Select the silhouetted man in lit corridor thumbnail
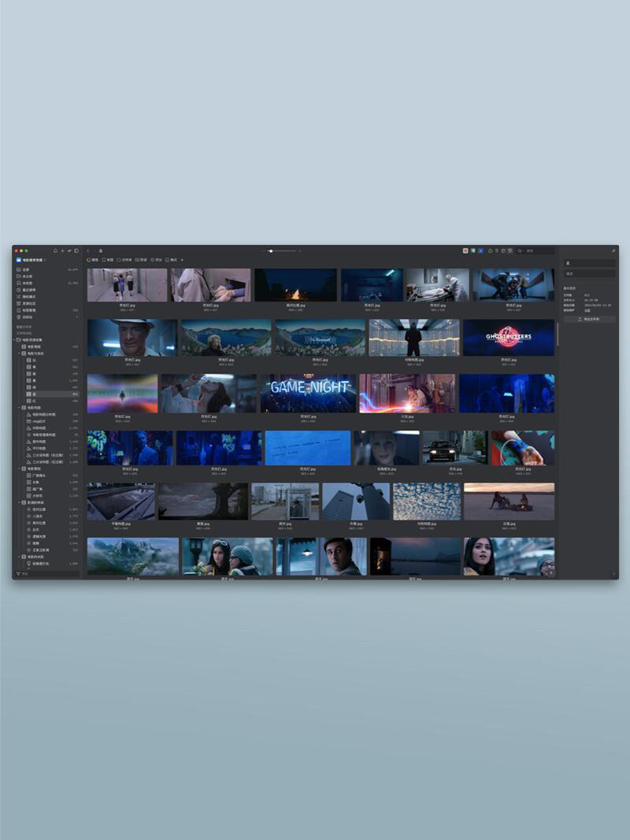The width and height of the screenshot is (630, 840). click(x=414, y=338)
